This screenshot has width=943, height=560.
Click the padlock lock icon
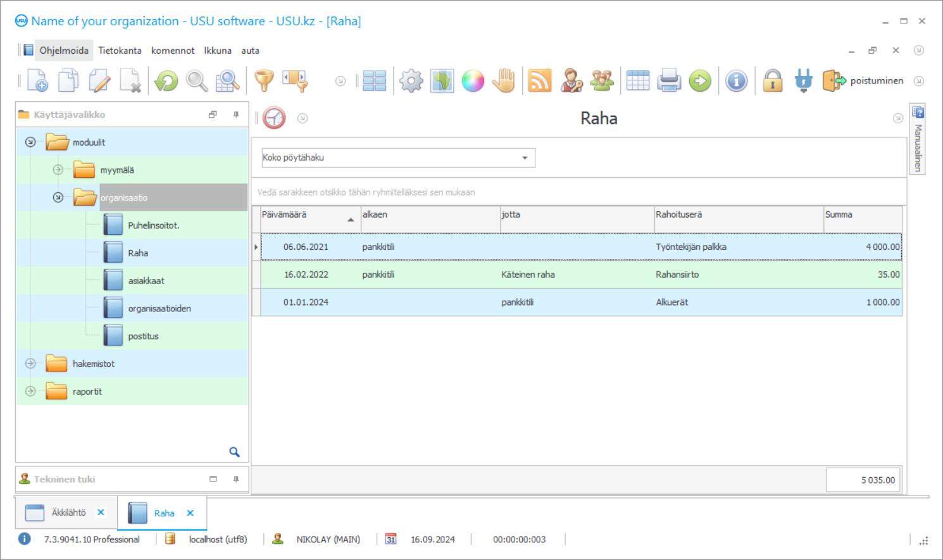(x=772, y=81)
